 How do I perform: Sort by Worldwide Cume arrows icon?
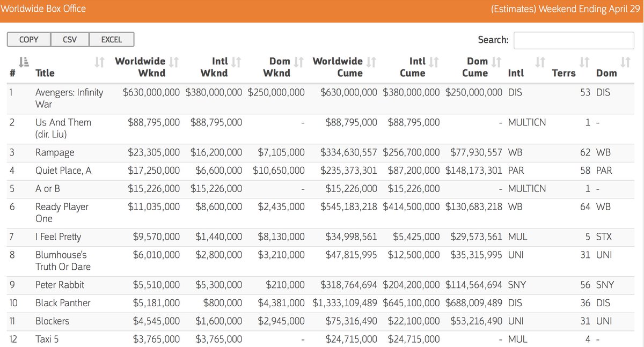pos(371,62)
